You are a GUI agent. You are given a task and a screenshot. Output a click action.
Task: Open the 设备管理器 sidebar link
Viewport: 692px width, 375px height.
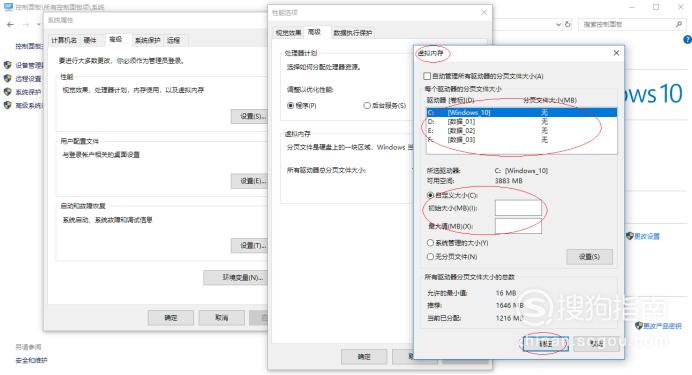(x=29, y=65)
